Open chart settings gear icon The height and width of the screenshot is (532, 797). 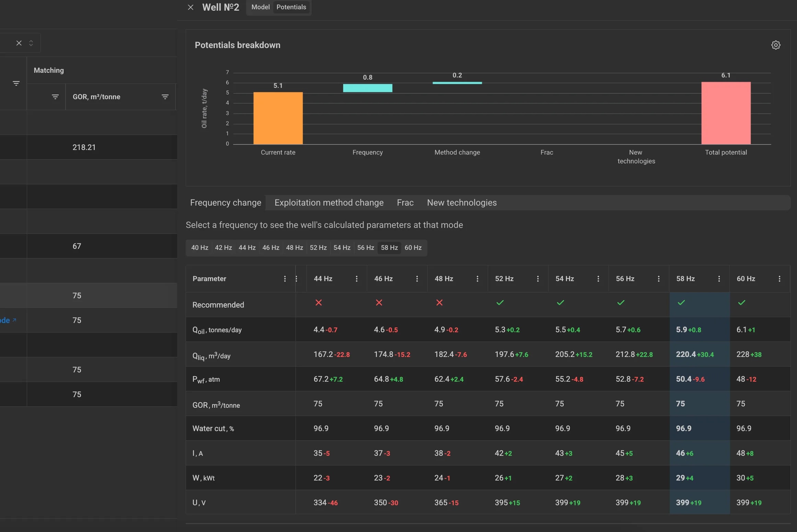pos(776,45)
